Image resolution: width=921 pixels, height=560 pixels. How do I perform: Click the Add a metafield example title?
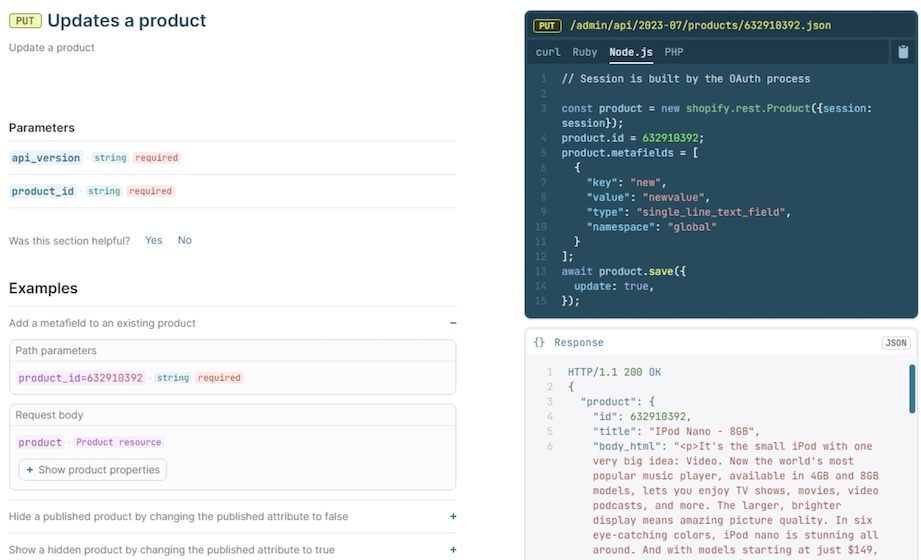pos(102,323)
